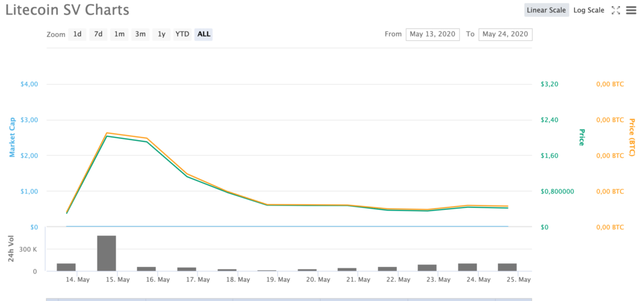Click the chart navigator range bar below dates
The image size is (644, 301).
pos(289,299)
